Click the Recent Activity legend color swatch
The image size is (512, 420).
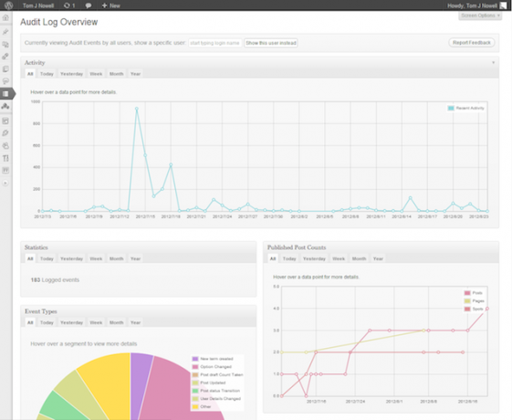(x=451, y=108)
